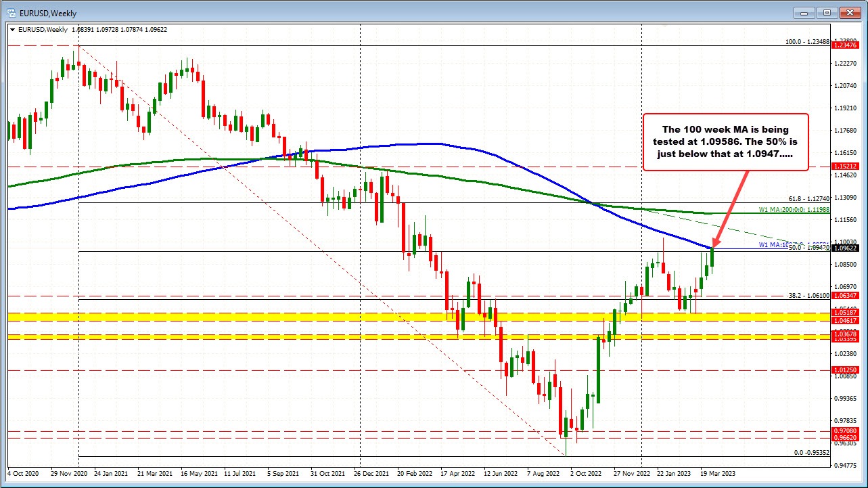Click the red 1.15212 price level tag
Viewport: 868px width, 488px height.
[845, 166]
